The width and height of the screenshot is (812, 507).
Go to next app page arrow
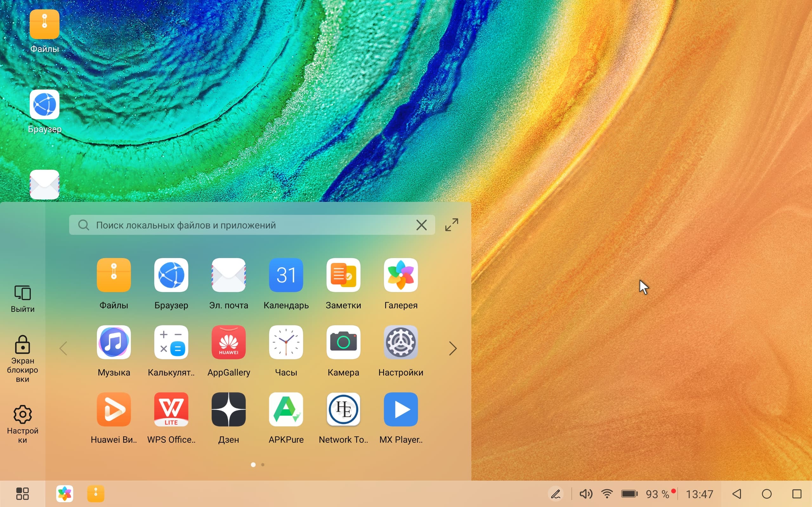[453, 348]
